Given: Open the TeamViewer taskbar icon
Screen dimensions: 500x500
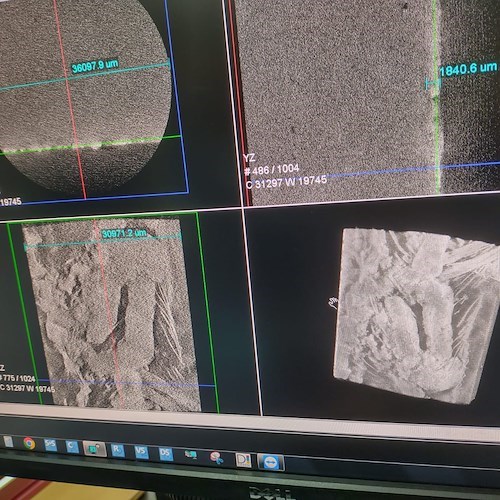Looking at the screenshot, I should click(x=270, y=462).
